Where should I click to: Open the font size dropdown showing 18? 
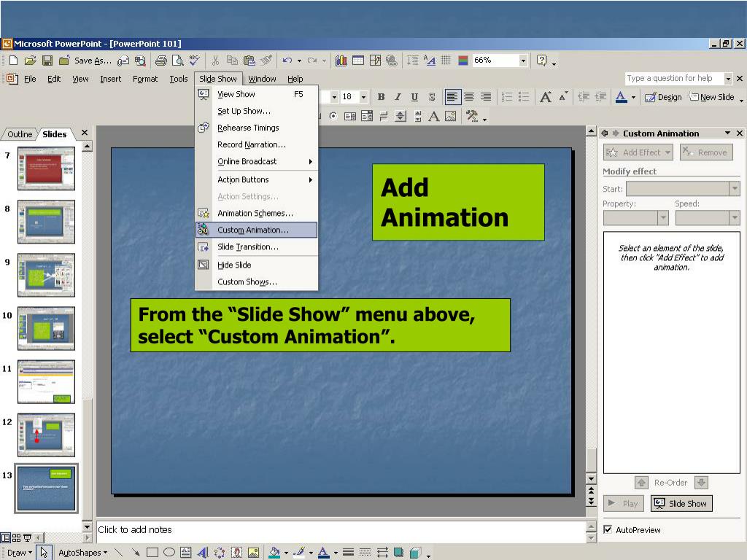point(363,97)
